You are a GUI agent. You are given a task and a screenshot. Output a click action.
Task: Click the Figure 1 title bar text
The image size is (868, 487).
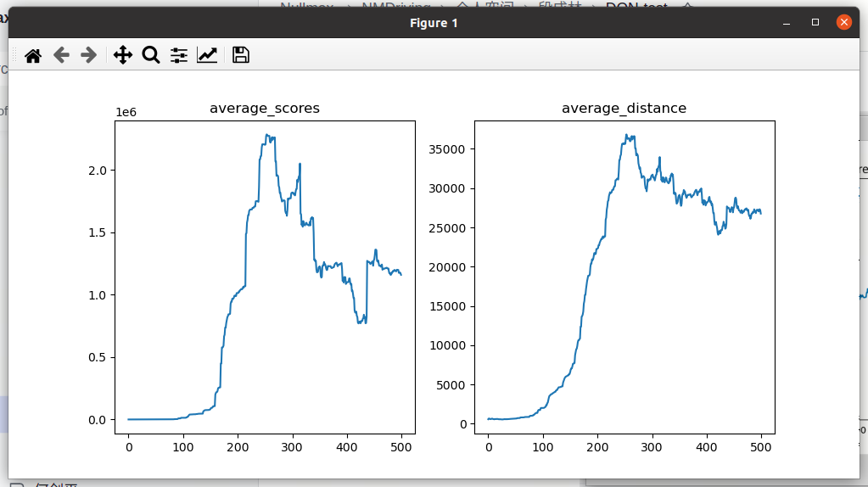(x=434, y=23)
